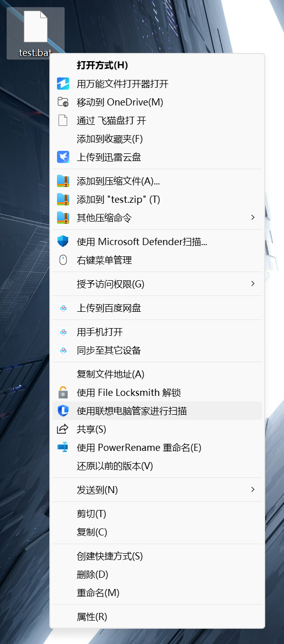Click the OneDrive folder icon
The image size is (284, 644).
(63, 102)
